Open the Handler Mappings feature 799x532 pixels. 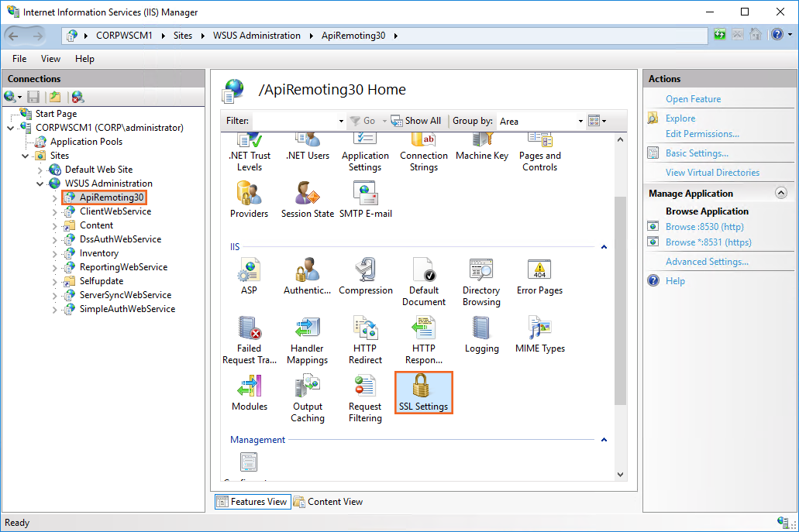pos(308,341)
